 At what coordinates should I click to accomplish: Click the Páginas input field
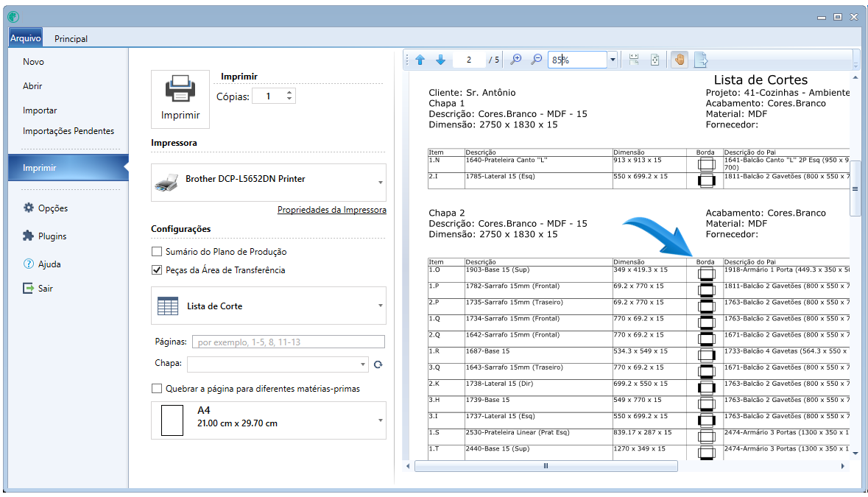tap(289, 342)
